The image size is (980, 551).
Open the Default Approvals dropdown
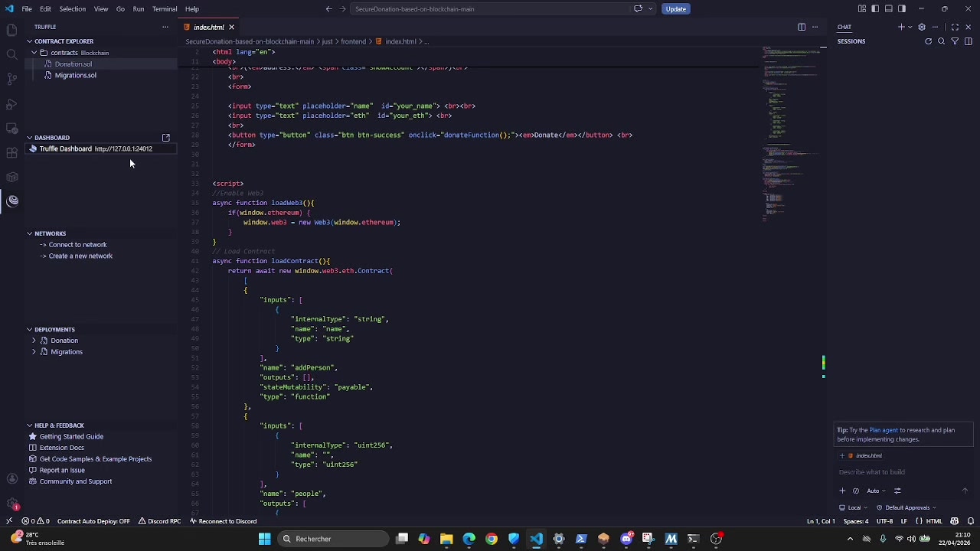(x=906, y=507)
